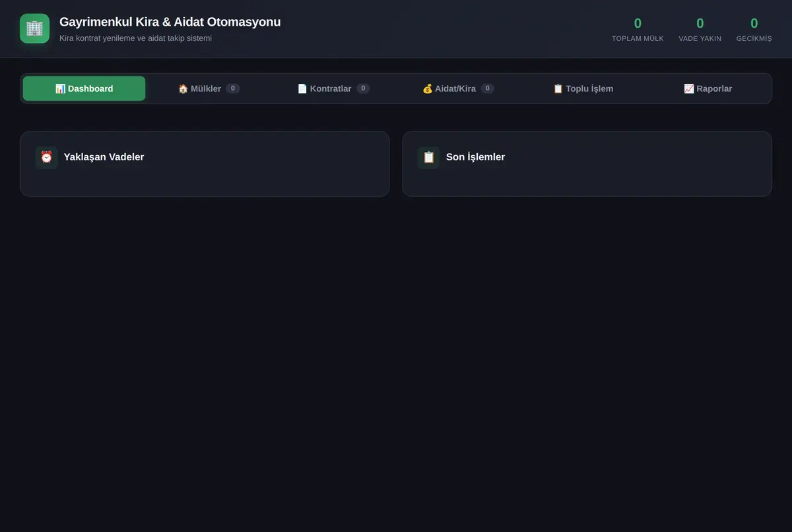Click the Son İşlemler heading

(475, 157)
